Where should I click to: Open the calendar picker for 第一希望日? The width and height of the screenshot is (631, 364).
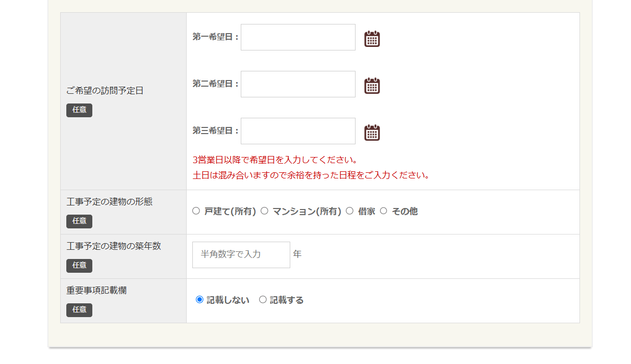coord(372,39)
